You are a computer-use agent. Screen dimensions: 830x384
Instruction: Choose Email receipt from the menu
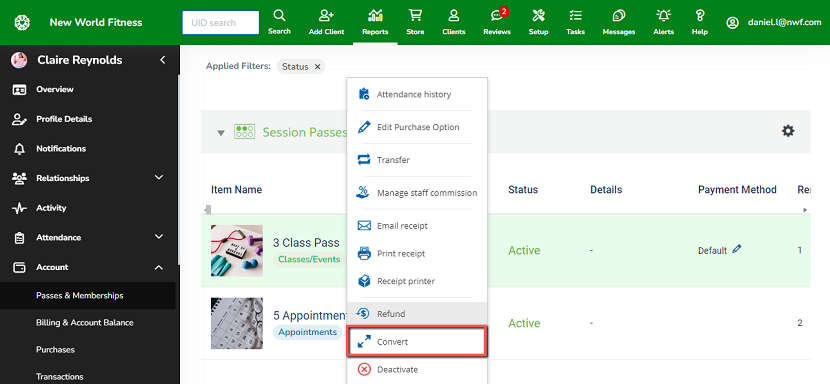[x=417, y=226]
